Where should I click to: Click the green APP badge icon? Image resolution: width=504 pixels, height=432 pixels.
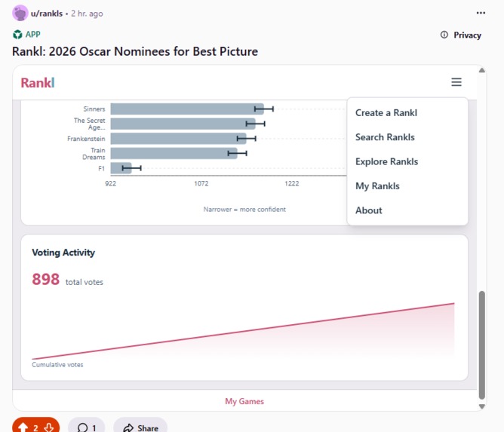pyautogui.click(x=17, y=34)
